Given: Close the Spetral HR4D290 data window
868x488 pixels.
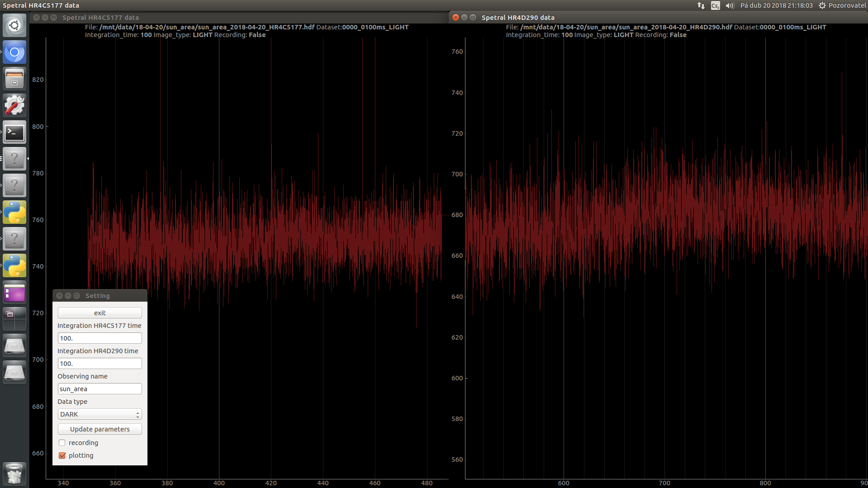Looking at the screenshot, I should tap(456, 17).
